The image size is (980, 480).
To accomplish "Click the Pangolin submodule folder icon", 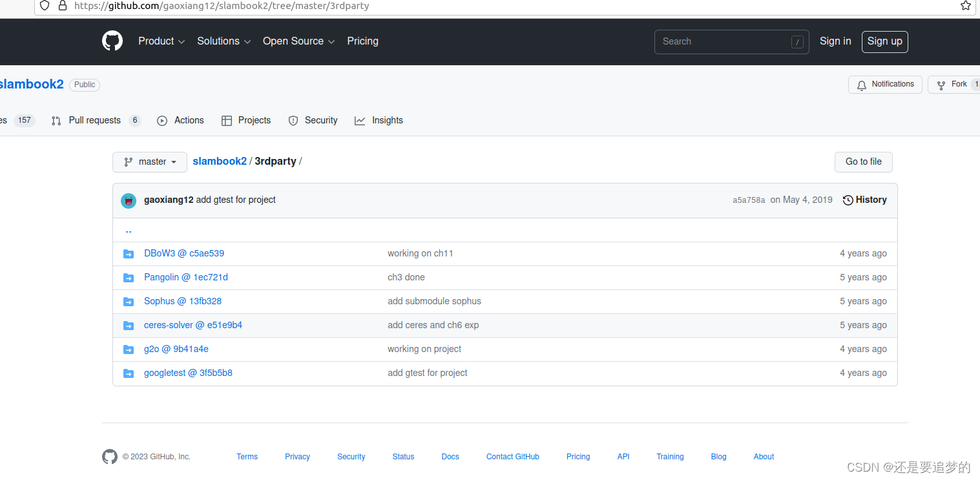I will (x=129, y=278).
